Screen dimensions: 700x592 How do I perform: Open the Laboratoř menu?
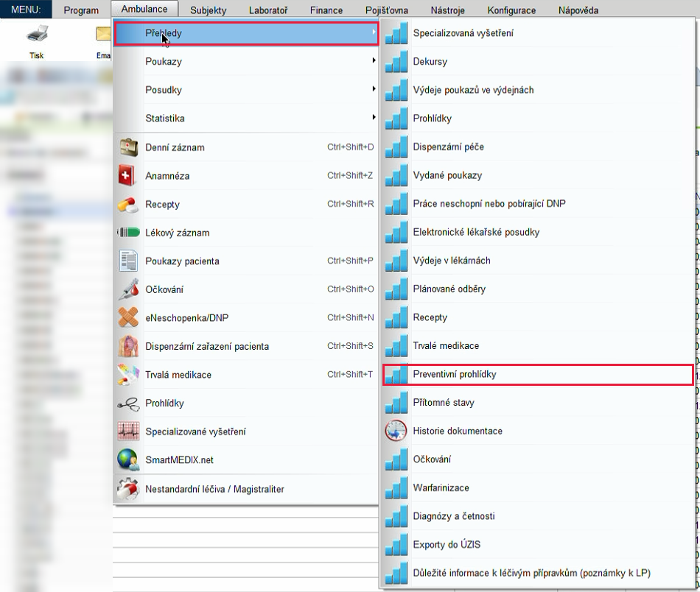tap(268, 10)
